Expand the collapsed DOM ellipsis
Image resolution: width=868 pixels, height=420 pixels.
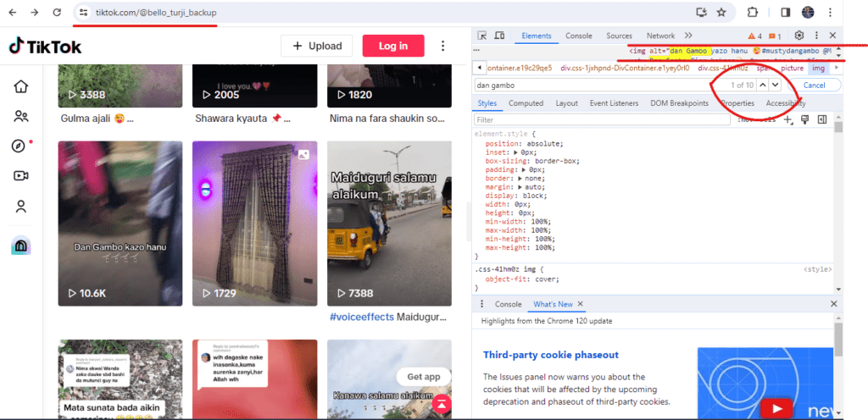pos(476,51)
